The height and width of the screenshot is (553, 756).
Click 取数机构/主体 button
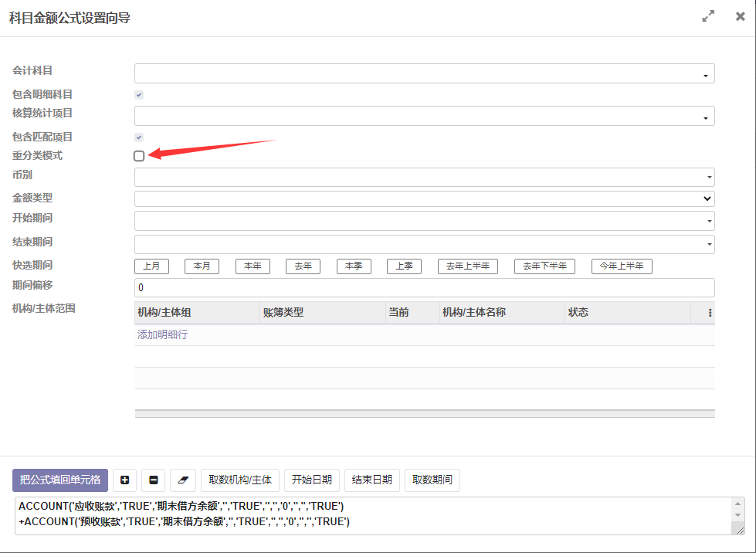coord(240,480)
